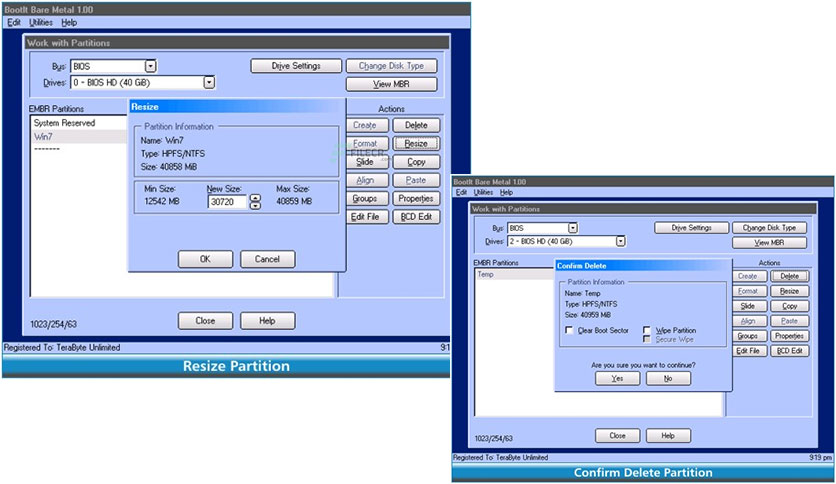Click BCD Edit button in right window
Viewport: 836px width, 484px height.
pos(790,351)
